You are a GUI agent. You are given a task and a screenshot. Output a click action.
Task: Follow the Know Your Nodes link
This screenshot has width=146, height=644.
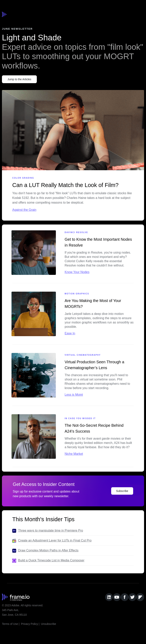pyautogui.click(x=77, y=272)
